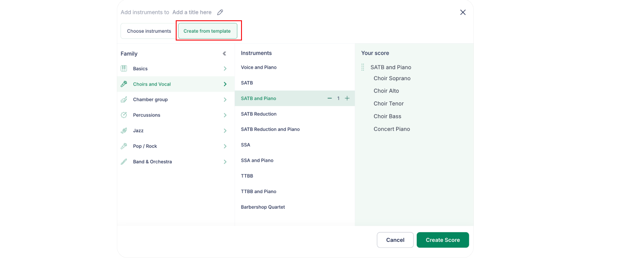The height and width of the screenshot is (258, 644).
Task: Expand the Jazz family chevron
Action: (x=225, y=131)
